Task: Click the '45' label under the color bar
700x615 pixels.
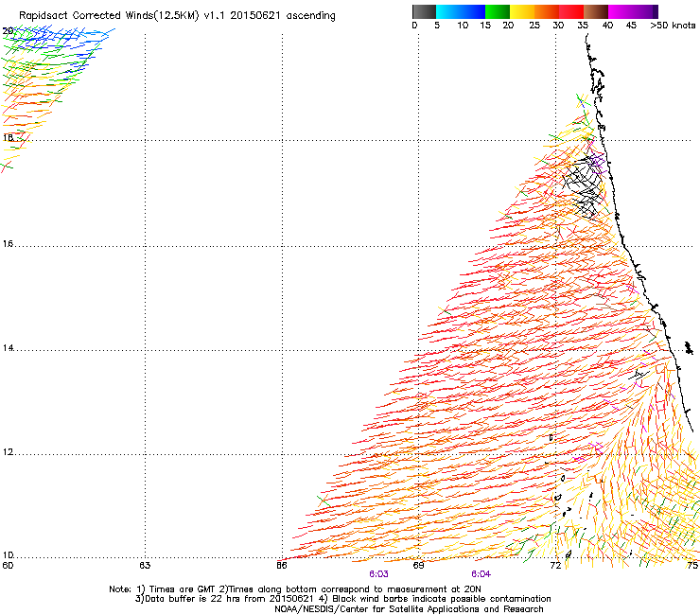Action: point(631,26)
